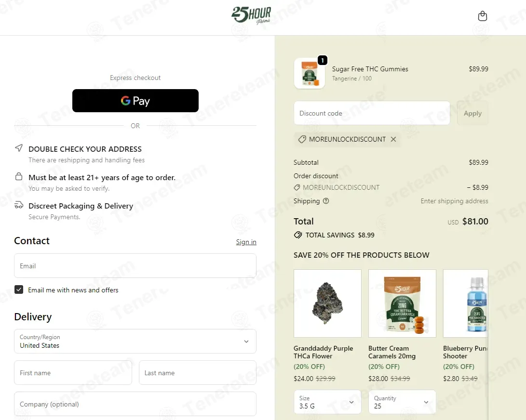This screenshot has height=420, width=526.
Task: Click the Granddaddy Purple THCa Flower image
Action: pyautogui.click(x=327, y=303)
